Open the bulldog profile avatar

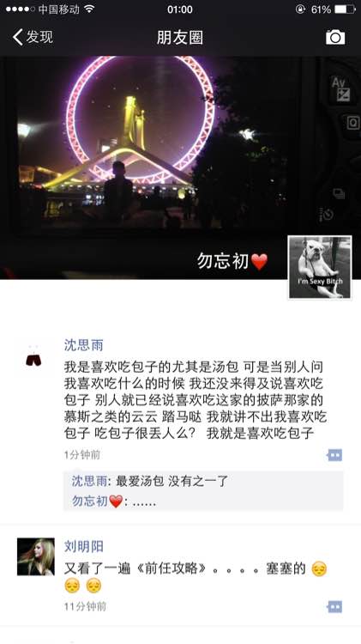coord(320,267)
